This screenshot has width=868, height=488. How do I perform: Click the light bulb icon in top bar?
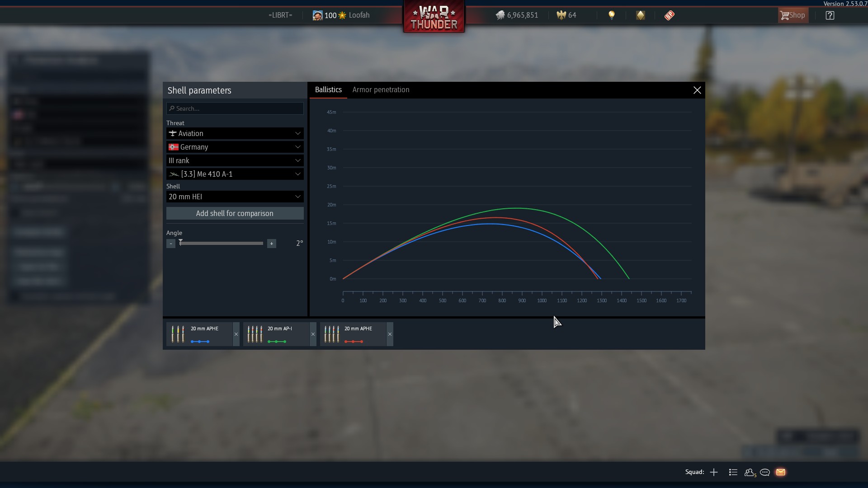pyautogui.click(x=611, y=15)
